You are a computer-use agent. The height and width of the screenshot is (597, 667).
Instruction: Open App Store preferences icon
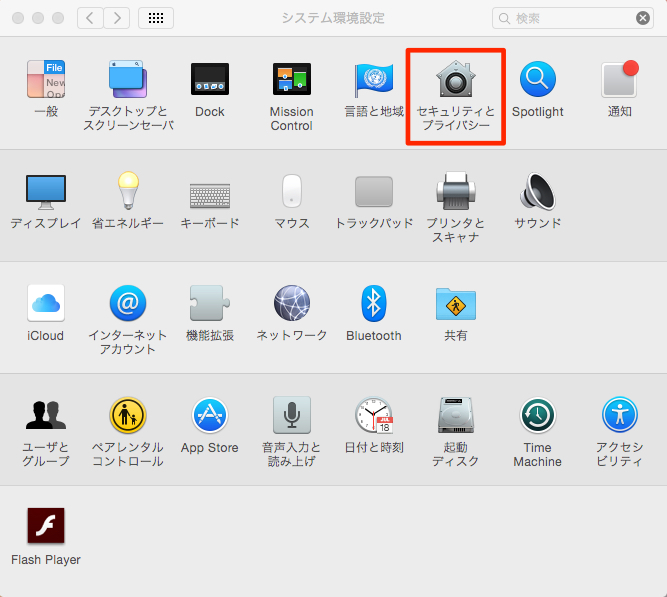(x=210, y=415)
